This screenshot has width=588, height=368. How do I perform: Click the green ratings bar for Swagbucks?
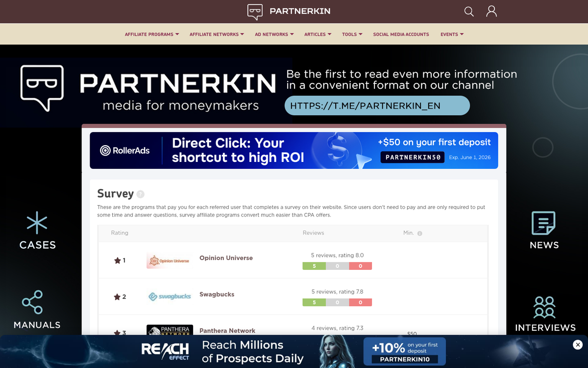pyautogui.click(x=314, y=302)
